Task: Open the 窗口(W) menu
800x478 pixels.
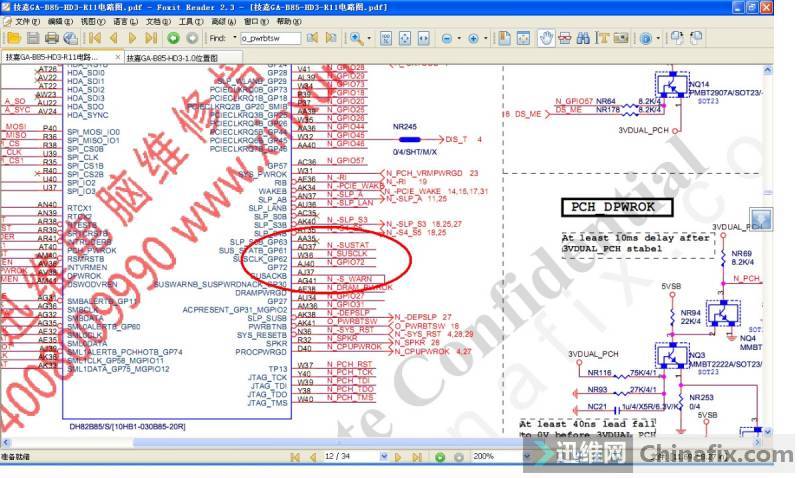Action: (256, 22)
